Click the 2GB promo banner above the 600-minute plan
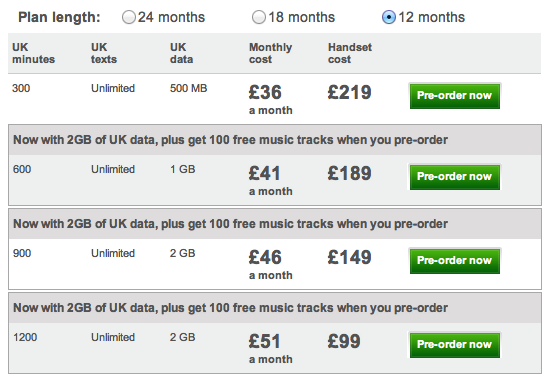 click(275, 140)
